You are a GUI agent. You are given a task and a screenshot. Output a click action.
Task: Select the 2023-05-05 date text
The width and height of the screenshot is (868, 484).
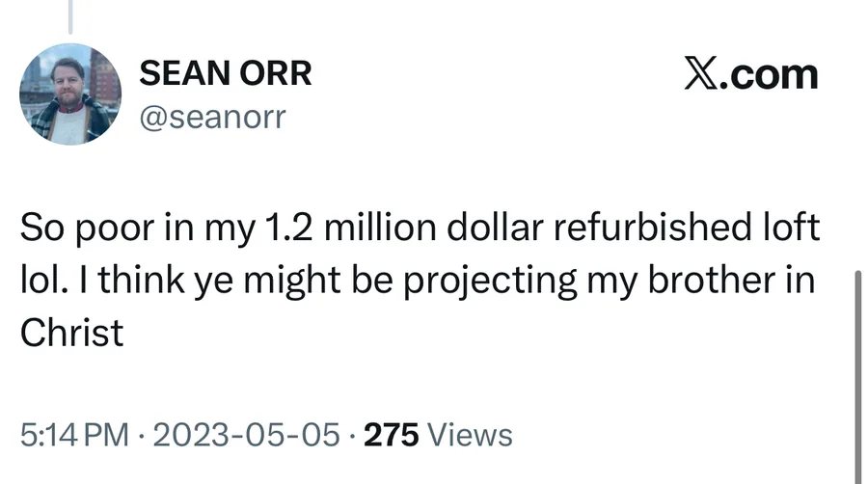pos(246,435)
